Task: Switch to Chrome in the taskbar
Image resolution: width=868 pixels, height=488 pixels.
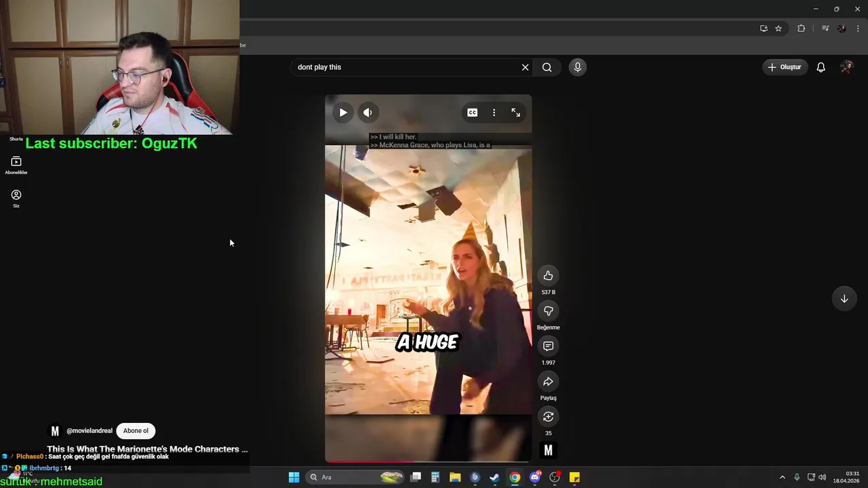Action: [515, 477]
